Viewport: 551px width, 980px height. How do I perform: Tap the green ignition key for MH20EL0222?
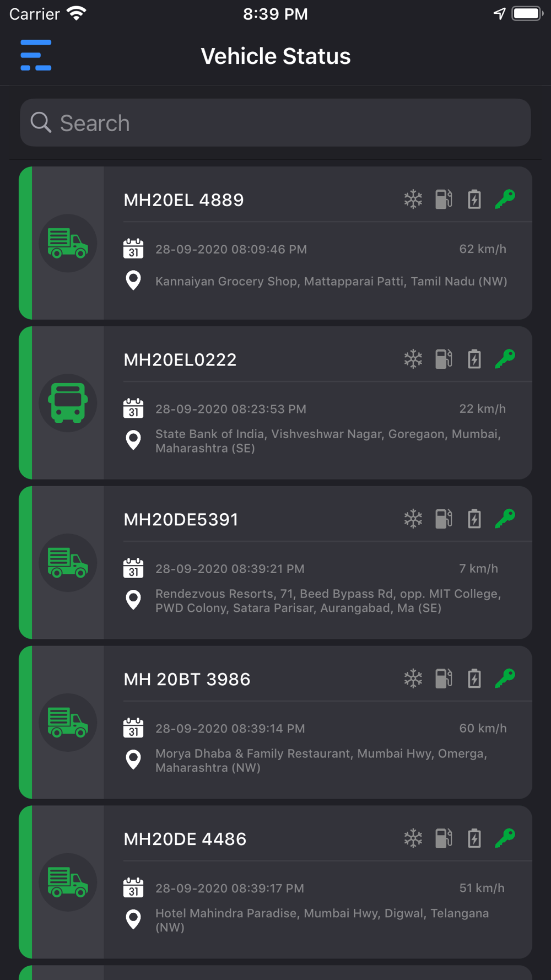(505, 359)
